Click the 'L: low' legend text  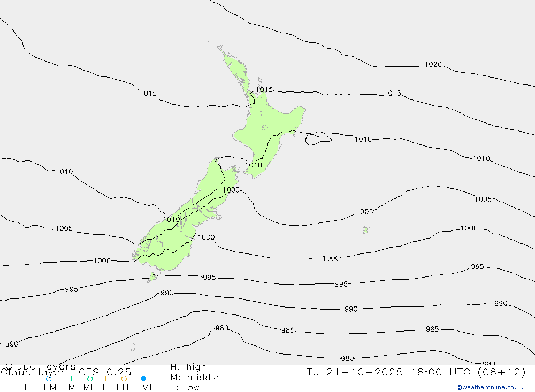(x=185, y=388)
